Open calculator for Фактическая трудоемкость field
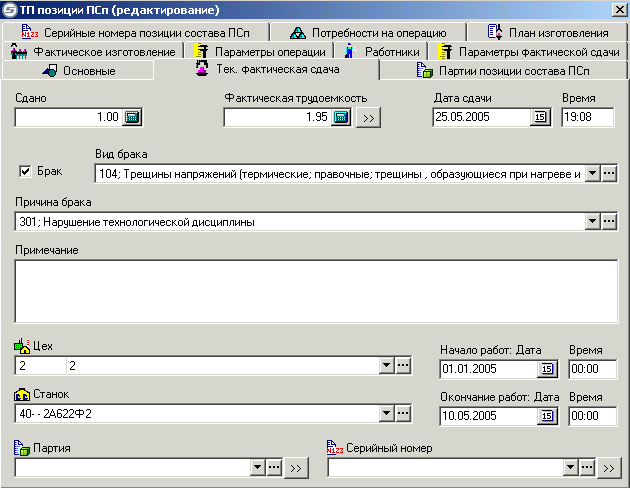This screenshot has width=630, height=488. (x=340, y=118)
